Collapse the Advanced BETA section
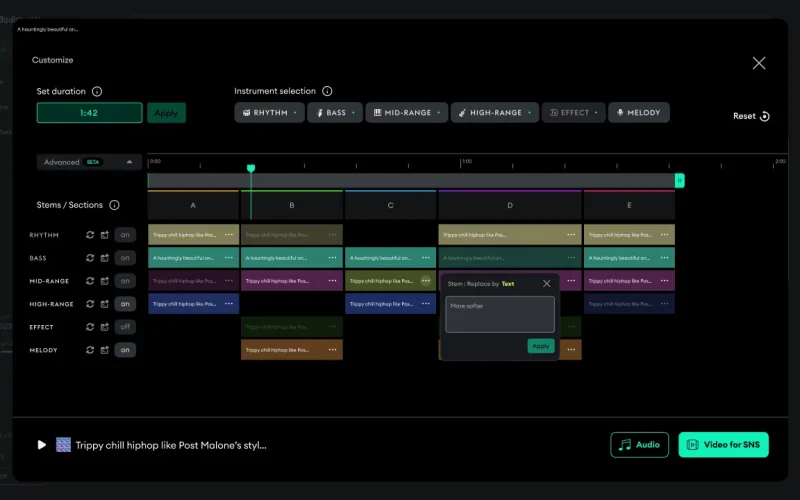 click(89, 162)
